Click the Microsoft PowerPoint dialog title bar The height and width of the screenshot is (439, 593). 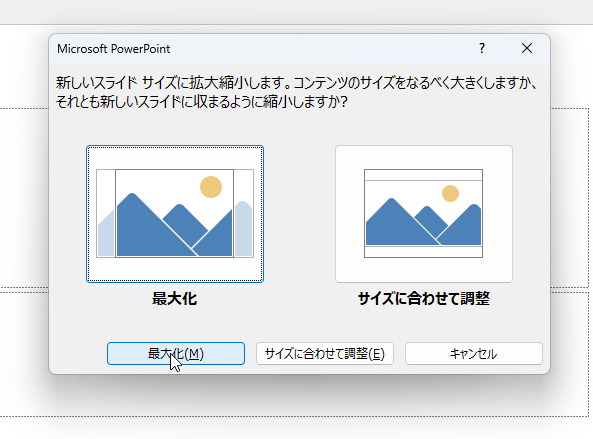point(265,49)
